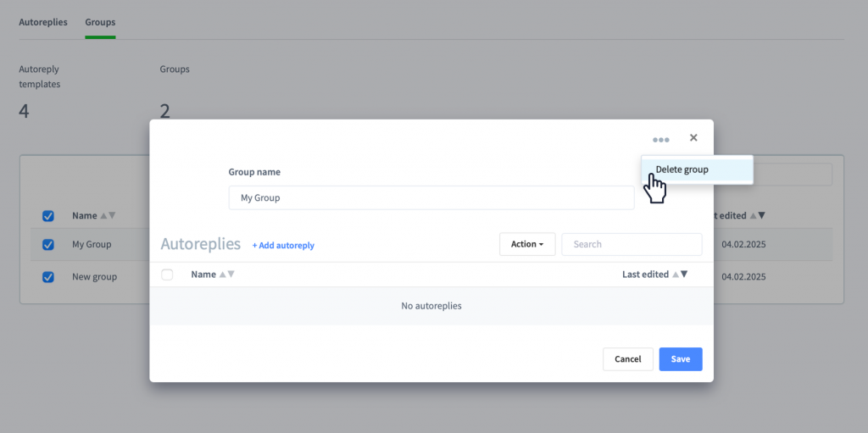Open the New group row

(x=95, y=277)
